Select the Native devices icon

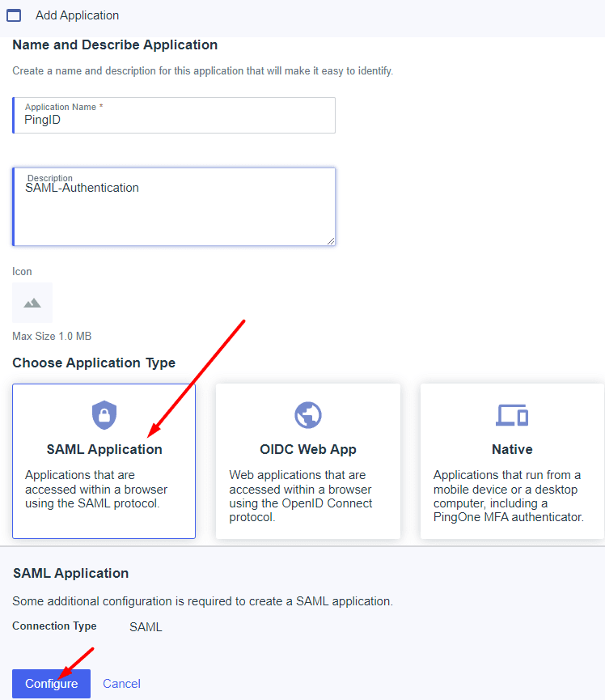[x=512, y=415]
